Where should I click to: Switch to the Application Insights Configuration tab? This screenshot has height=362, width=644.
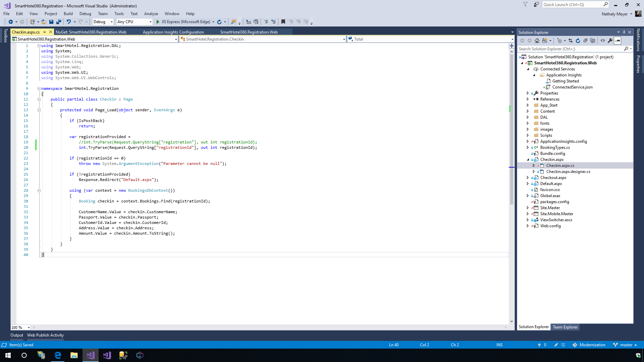[173, 32]
